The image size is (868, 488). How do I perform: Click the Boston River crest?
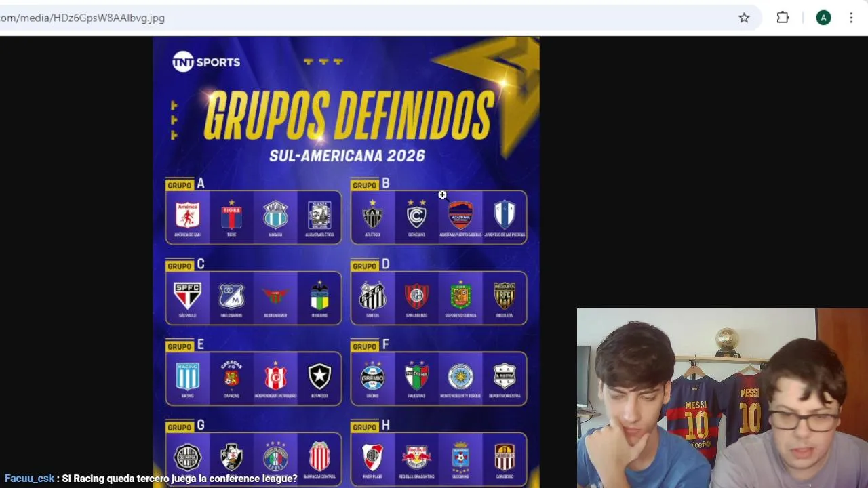[x=275, y=296]
